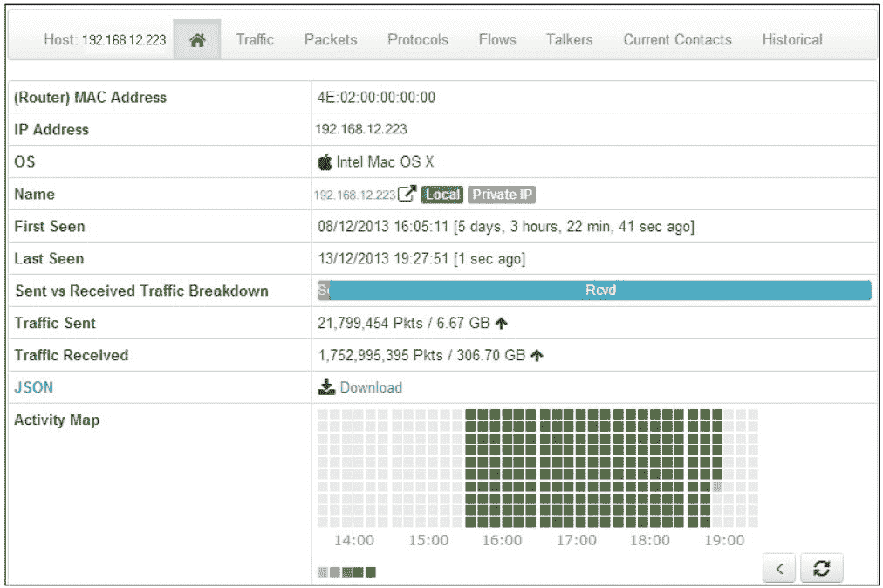
Task: Click the Rcvd portion of the traffic bar
Action: click(x=600, y=291)
